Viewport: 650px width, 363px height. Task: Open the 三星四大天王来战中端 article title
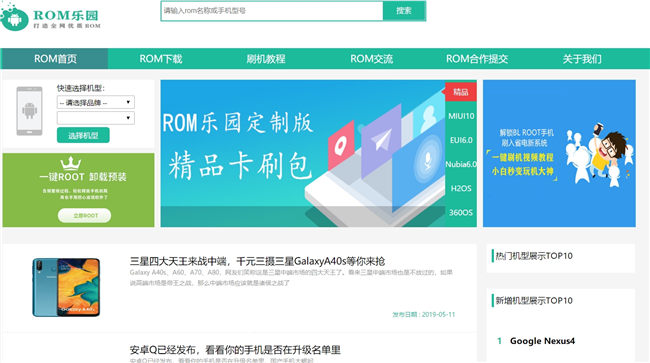point(257,261)
